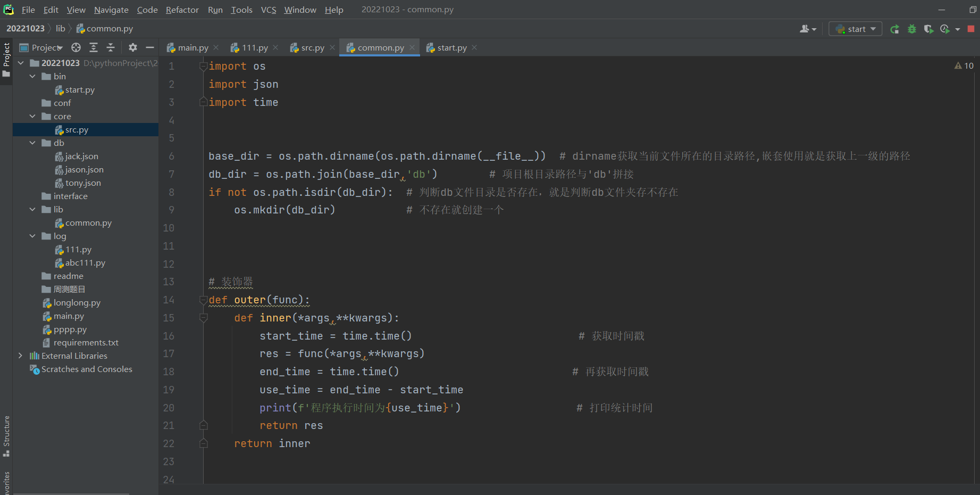Open the 'start' run configuration dropdown
This screenshot has width=980, height=495.
coord(856,29)
